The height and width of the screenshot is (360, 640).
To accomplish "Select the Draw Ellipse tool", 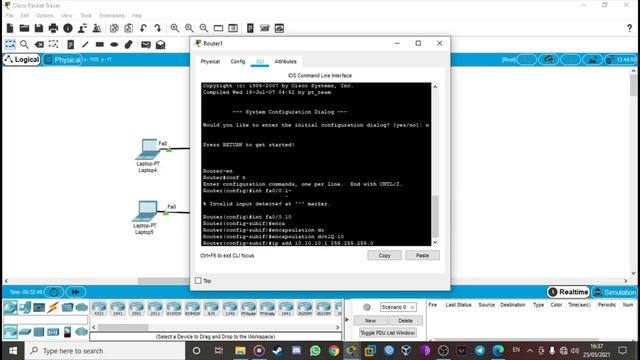I will point(114,44).
